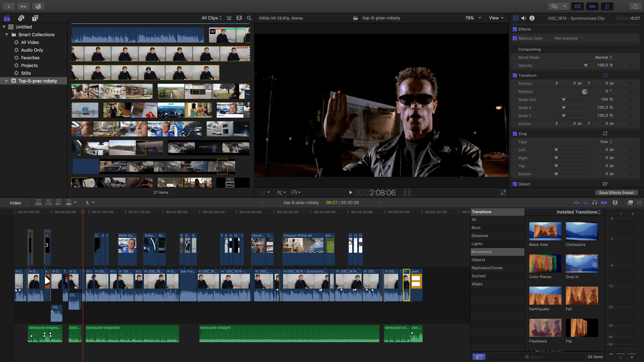Add Rotation keyframe diamond
The height and width of the screenshot is (362, 644).
tap(631, 92)
